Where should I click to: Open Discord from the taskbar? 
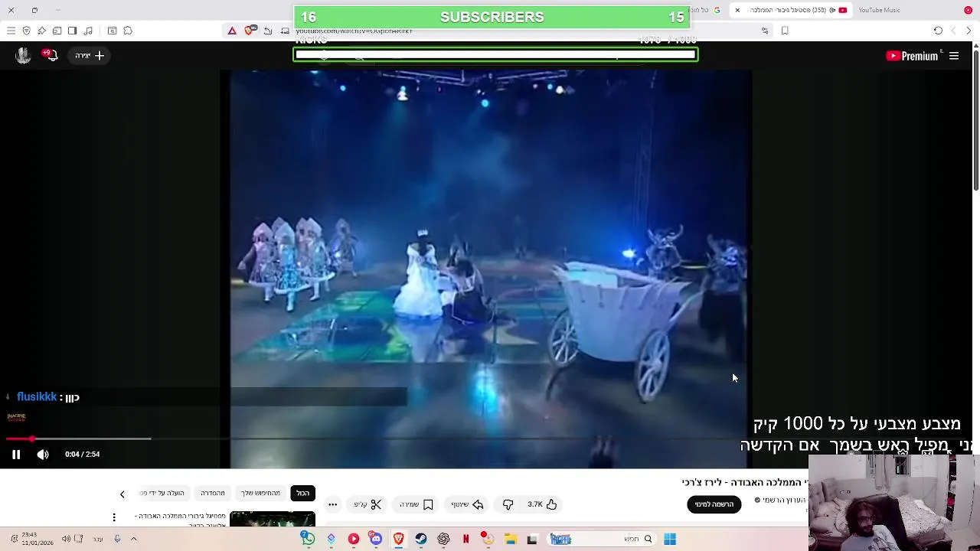[376, 540]
